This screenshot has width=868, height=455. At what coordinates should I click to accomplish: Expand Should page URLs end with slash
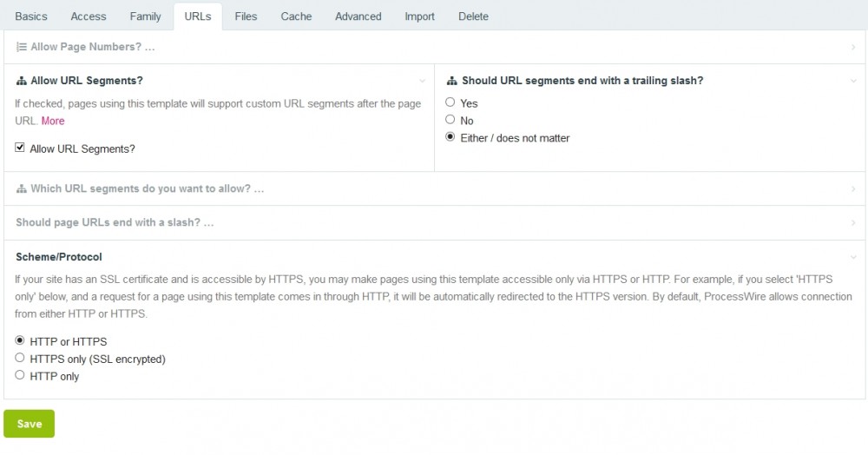[x=853, y=222]
